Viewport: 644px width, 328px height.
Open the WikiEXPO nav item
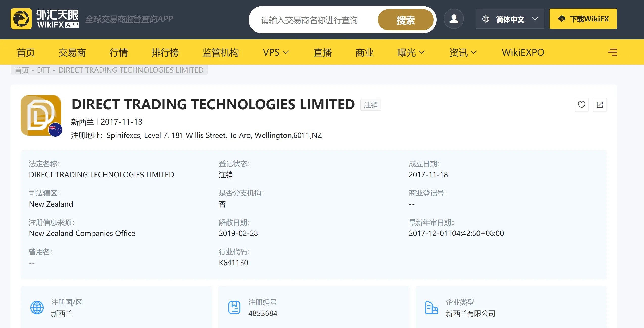click(523, 52)
